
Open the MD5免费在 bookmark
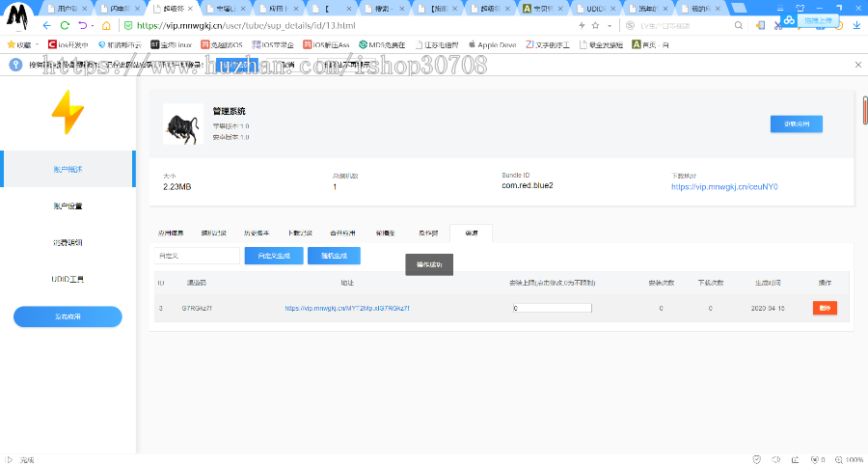382,45
